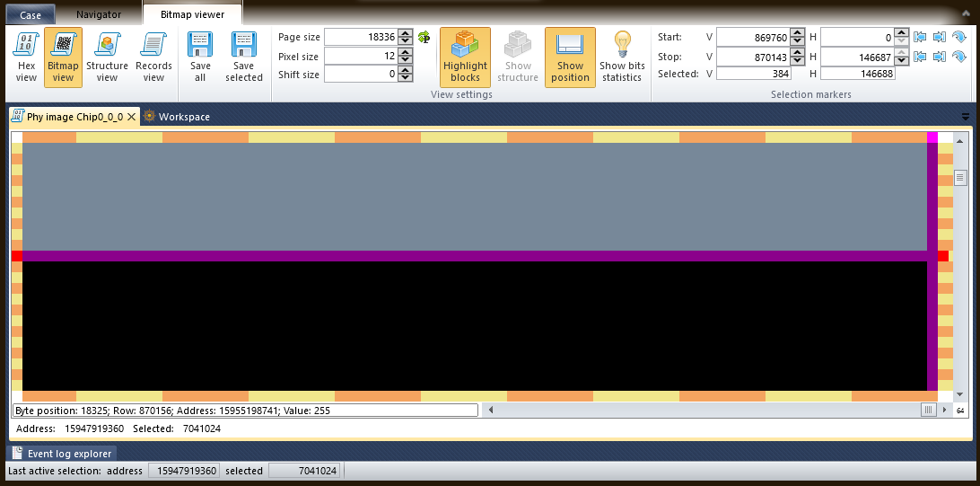Decrement the Start V value
The width and height of the screenshot is (980, 486).
[798, 41]
